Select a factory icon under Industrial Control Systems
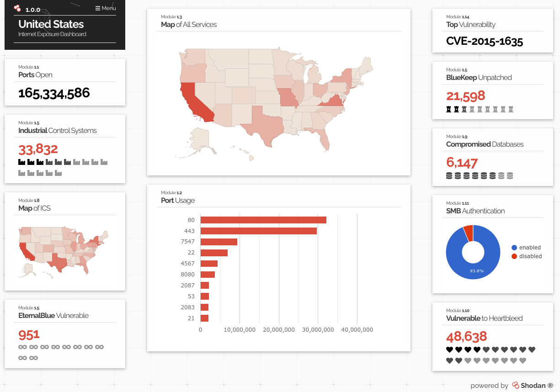 tap(21, 161)
